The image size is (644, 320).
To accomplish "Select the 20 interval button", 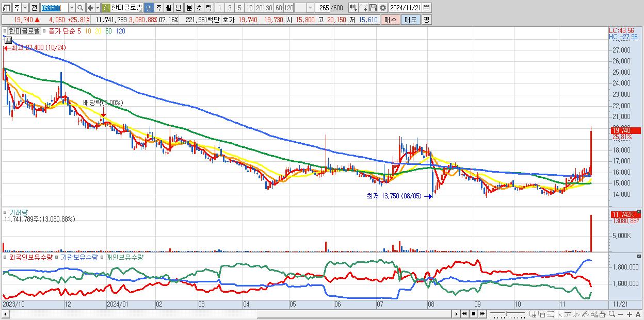I will pos(259,8).
